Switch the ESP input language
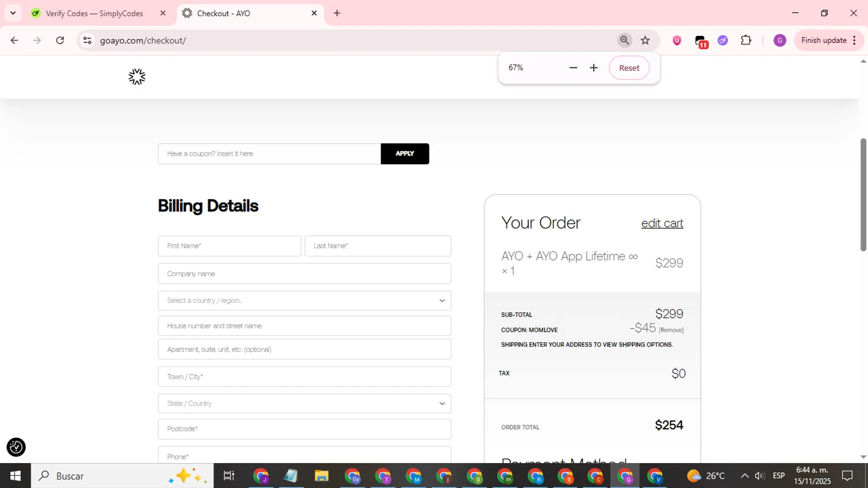 click(779, 476)
